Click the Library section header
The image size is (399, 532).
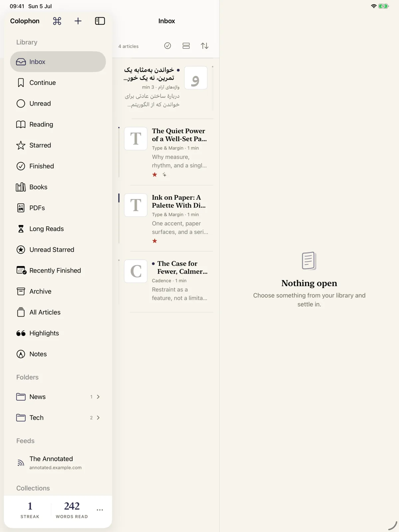pyautogui.click(x=27, y=42)
